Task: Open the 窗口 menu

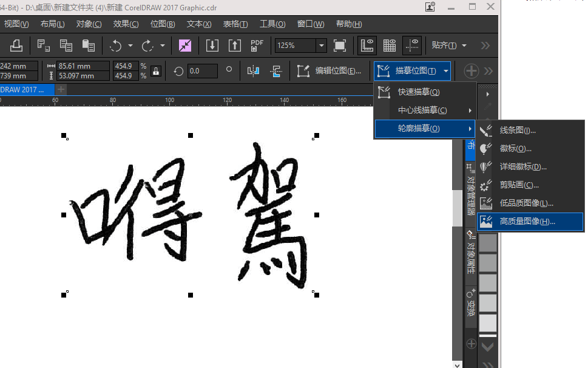Action: pyautogui.click(x=311, y=24)
